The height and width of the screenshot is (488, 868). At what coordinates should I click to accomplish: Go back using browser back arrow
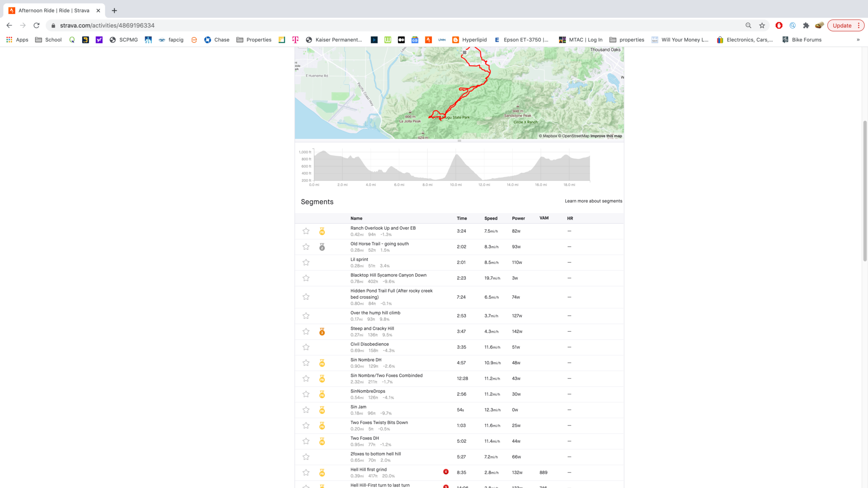tap(9, 25)
